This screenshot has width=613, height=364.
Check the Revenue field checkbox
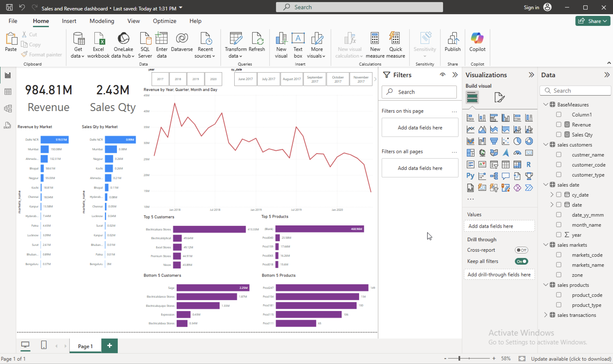pos(559,125)
